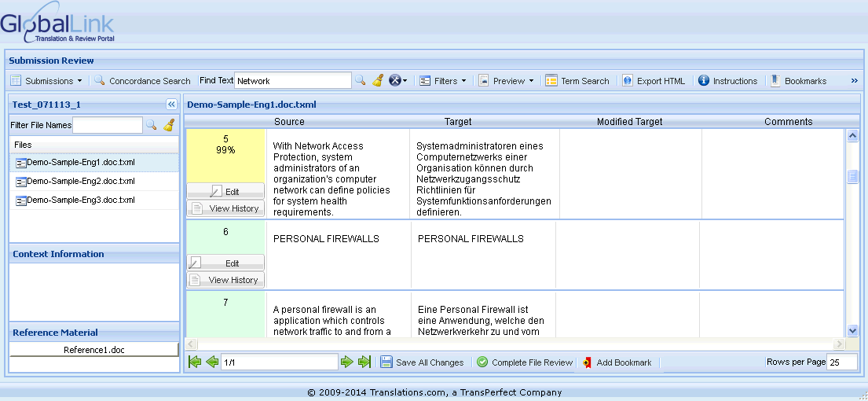
Task: Click the Rows per Page field
Action: (x=841, y=362)
